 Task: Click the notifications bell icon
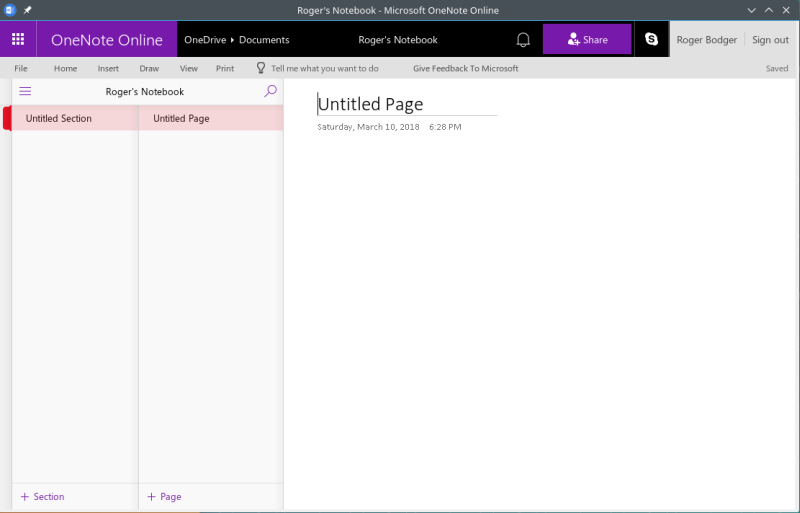click(523, 39)
